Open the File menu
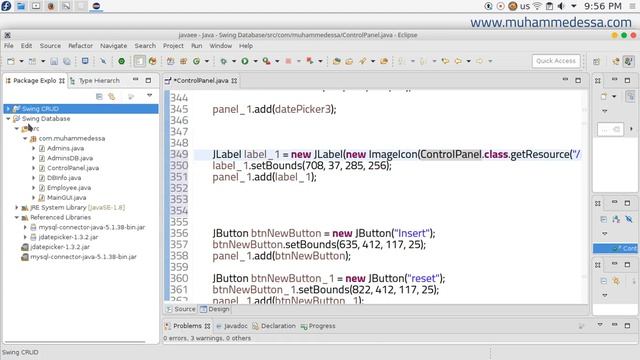The image size is (640, 360). point(9,46)
